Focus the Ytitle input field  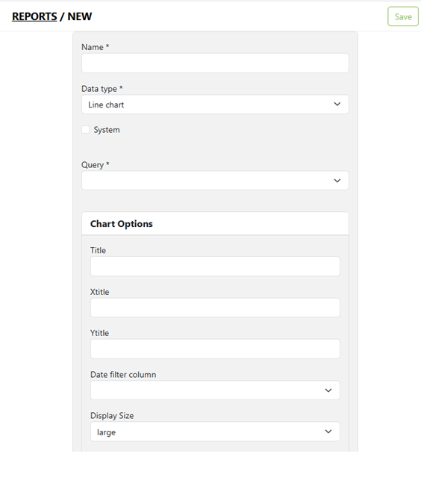215,349
